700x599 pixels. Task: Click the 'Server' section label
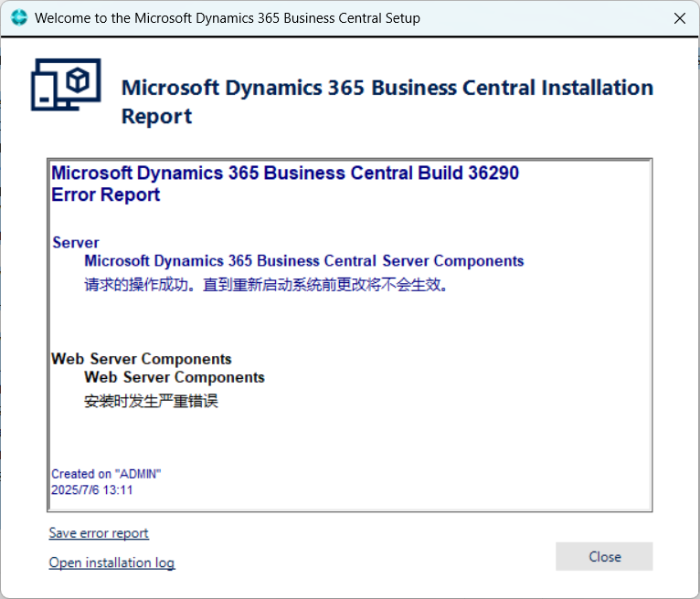click(x=76, y=243)
